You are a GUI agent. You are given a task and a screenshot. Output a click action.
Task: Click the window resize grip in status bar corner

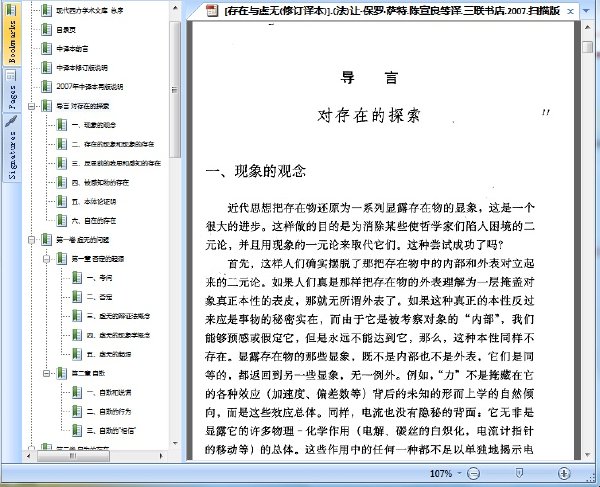(x=591, y=477)
